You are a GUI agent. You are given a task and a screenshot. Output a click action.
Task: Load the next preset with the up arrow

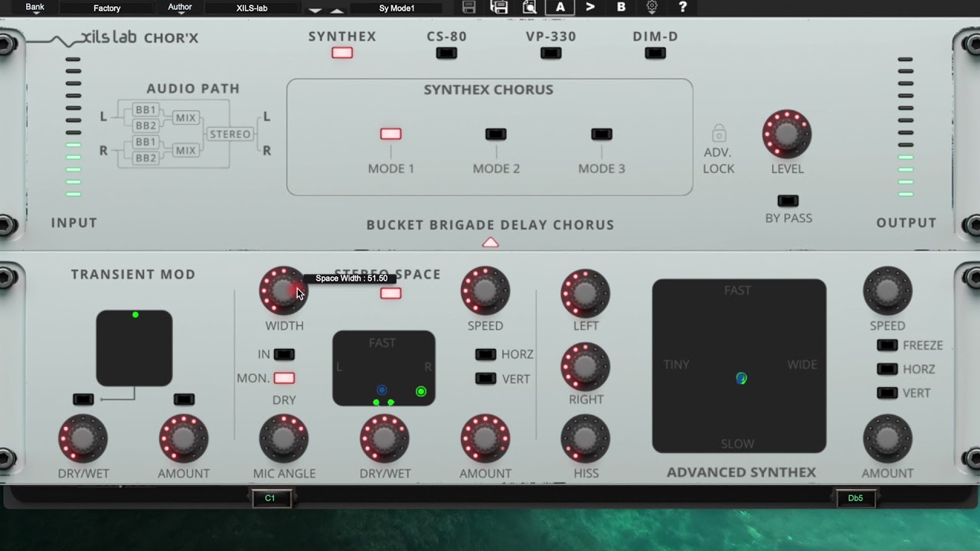[x=337, y=10]
